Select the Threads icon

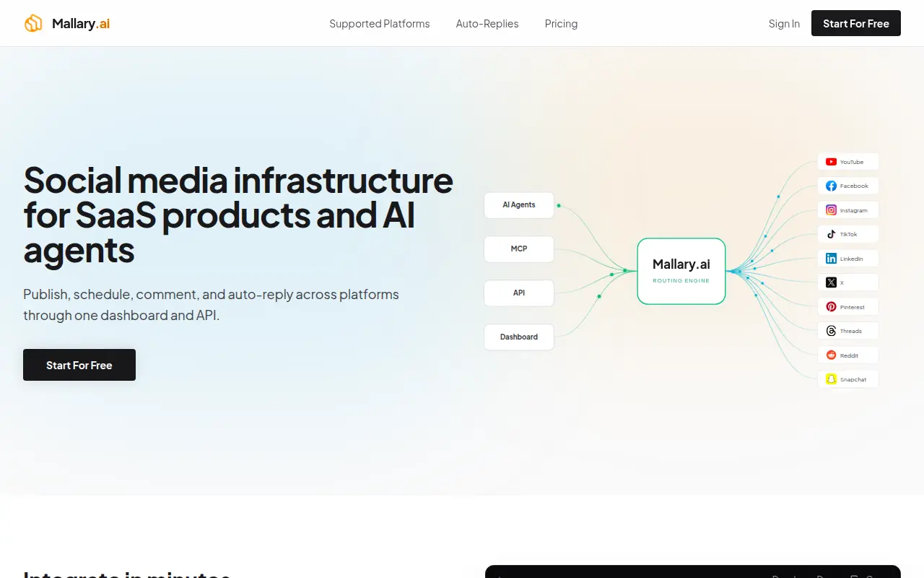point(831,331)
